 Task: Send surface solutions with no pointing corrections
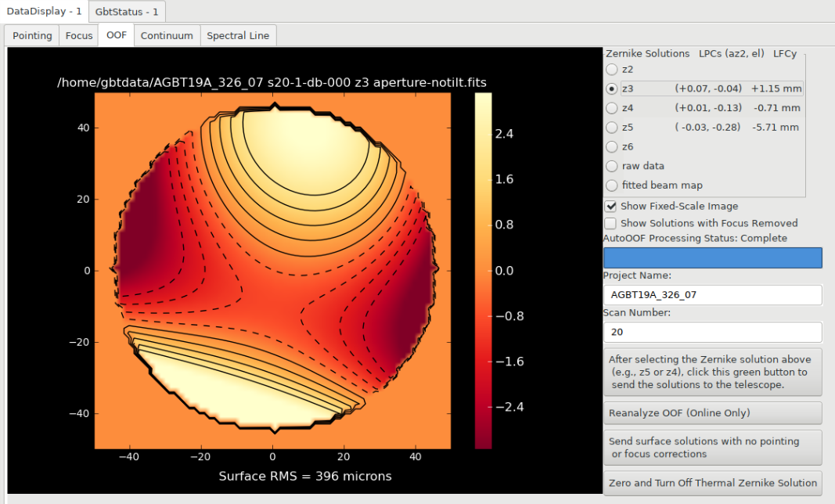[x=712, y=448]
